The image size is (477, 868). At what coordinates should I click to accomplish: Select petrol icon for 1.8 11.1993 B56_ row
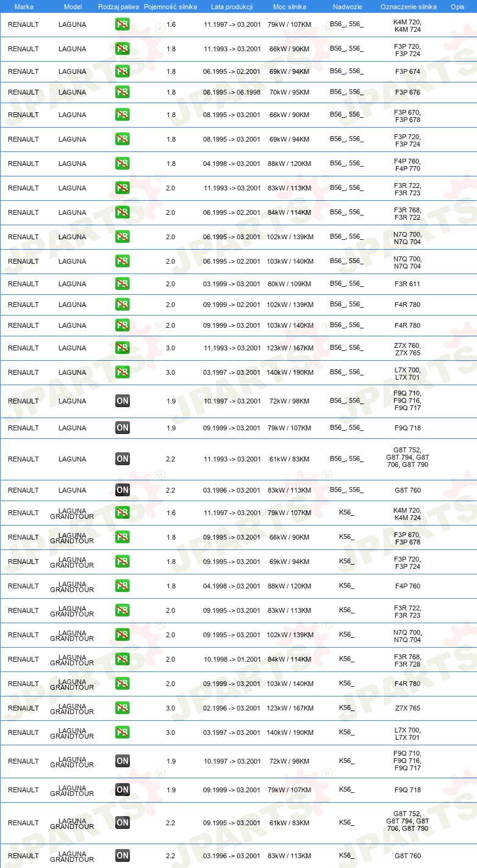click(x=123, y=49)
